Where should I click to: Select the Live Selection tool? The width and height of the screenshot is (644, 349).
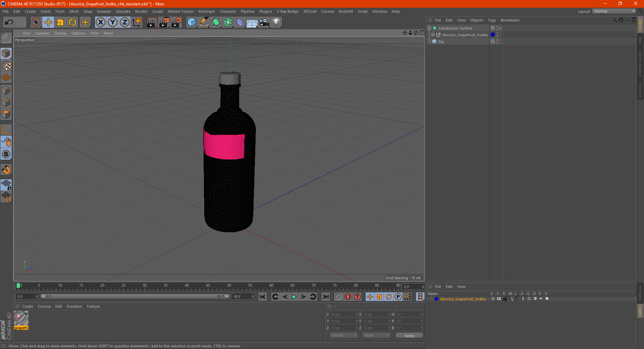point(36,22)
